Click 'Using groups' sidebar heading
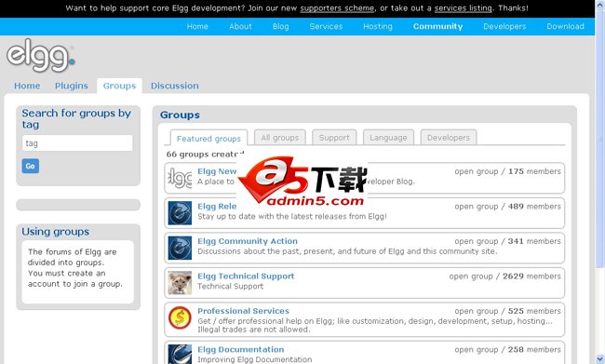The image size is (605, 364). coord(56,232)
